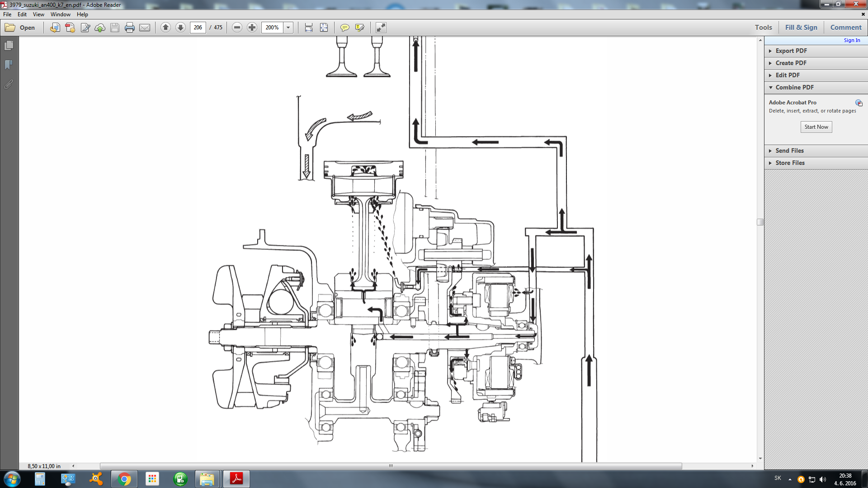Collapse the Combine PDF section
This screenshot has height=488, width=868.
tap(794, 87)
